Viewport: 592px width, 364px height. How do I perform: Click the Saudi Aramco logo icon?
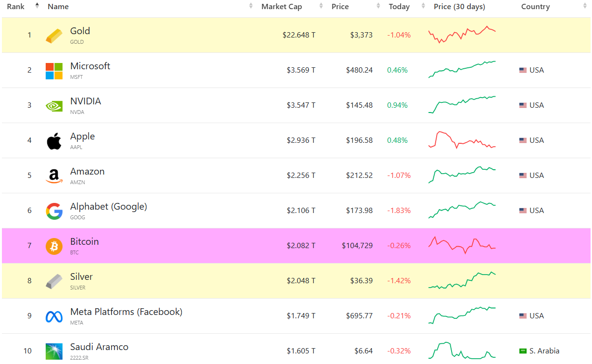(54, 351)
